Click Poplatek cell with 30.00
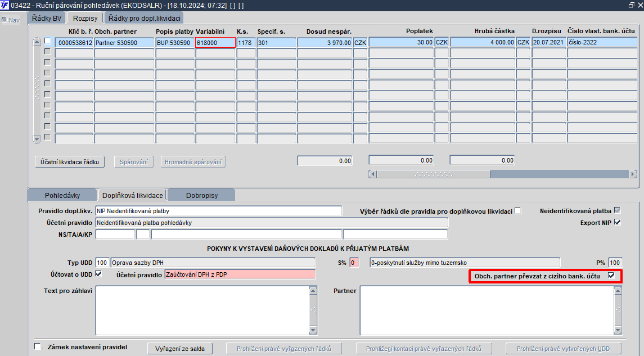Image resolution: width=644 pixels, height=356 pixels. click(x=401, y=42)
